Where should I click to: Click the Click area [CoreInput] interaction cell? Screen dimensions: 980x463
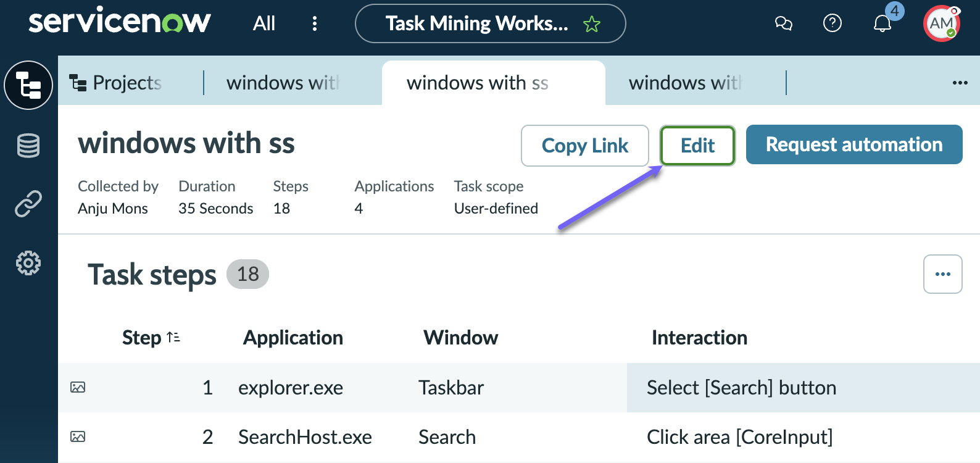740,437
